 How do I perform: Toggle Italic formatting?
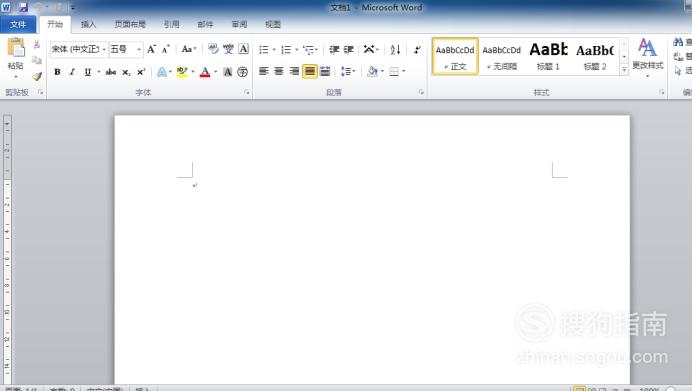72,72
